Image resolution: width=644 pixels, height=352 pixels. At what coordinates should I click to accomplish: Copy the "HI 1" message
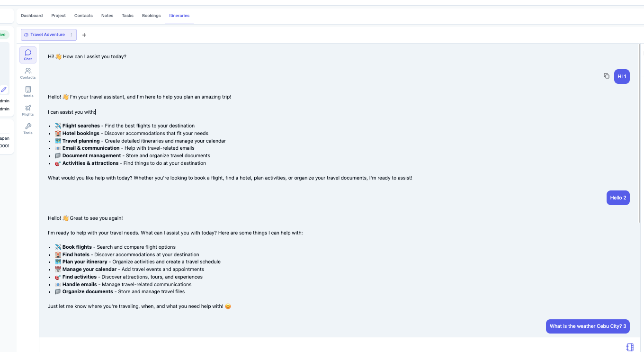coord(607,76)
